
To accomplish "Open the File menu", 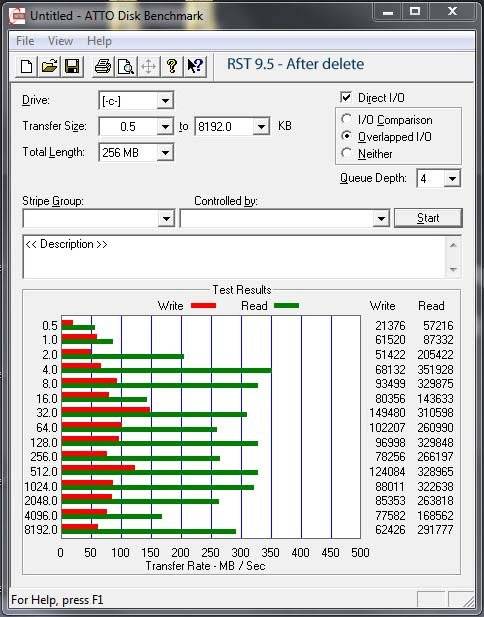I will [x=25, y=41].
